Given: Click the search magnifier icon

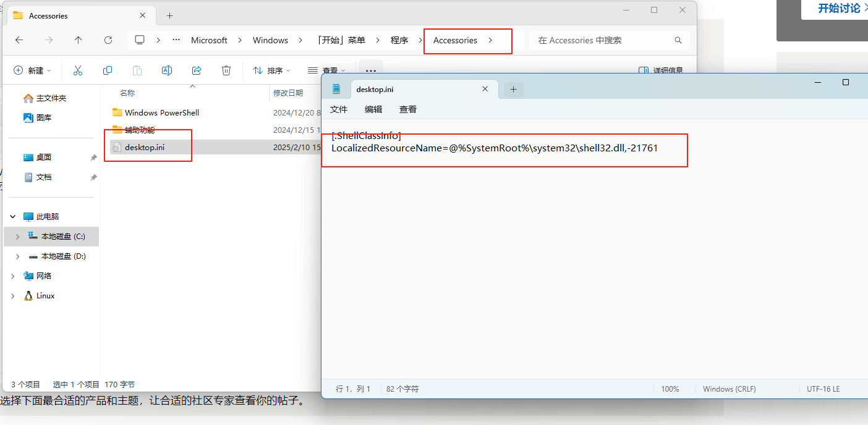Looking at the screenshot, I should point(678,40).
